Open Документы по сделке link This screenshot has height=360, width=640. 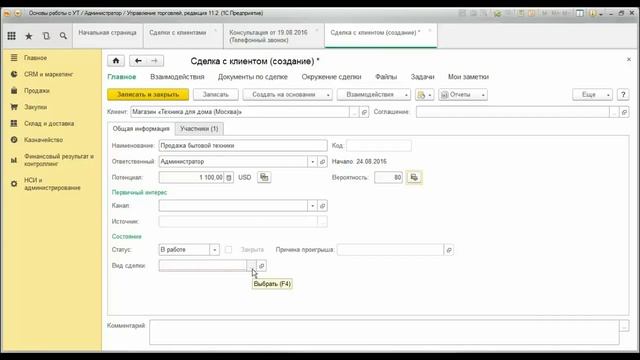(x=253, y=77)
